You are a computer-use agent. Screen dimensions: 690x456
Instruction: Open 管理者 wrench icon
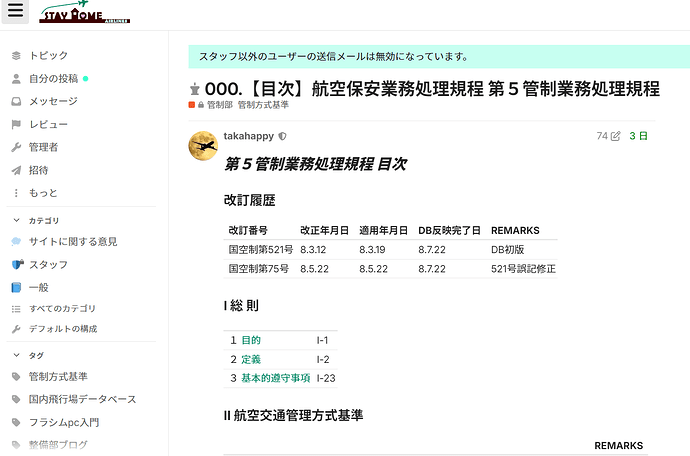click(16, 147)
